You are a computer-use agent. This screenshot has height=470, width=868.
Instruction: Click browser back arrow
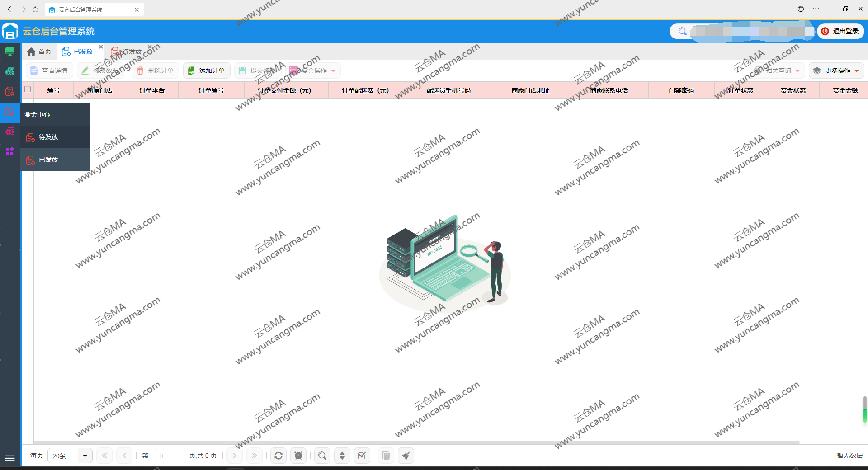click(x=9, y=9)
